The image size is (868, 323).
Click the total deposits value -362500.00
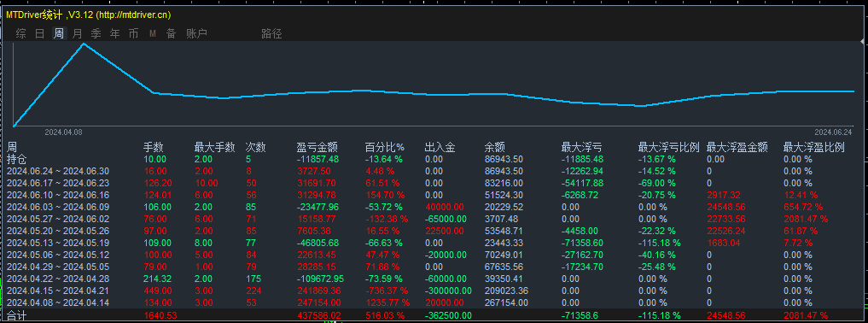click(448, 316)
